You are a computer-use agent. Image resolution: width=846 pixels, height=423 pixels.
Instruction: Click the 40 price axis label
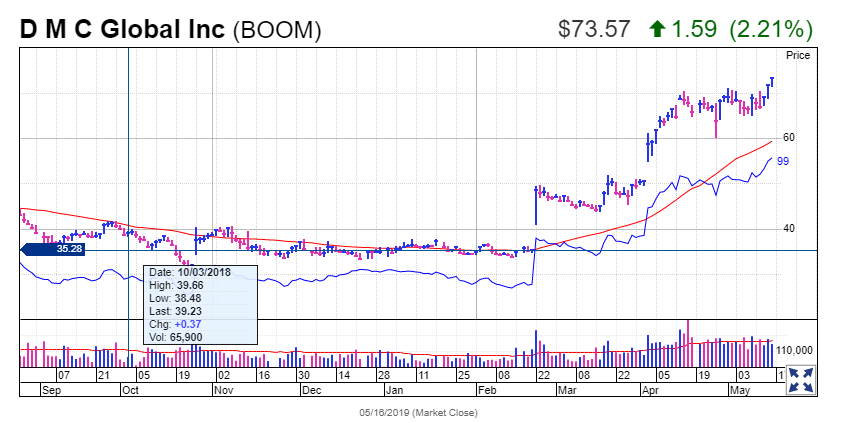click(x=789, y=228)
